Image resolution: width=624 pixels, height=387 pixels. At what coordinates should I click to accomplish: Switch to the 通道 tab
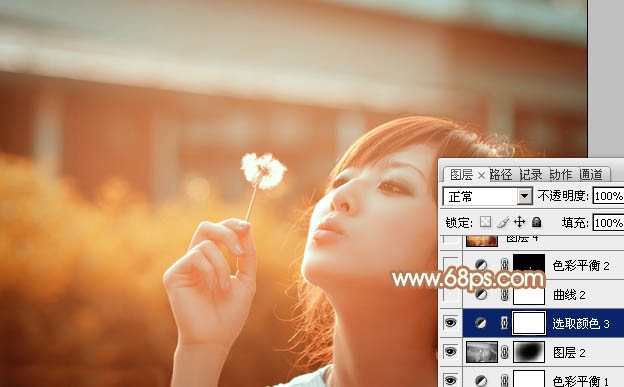(591, 174)
